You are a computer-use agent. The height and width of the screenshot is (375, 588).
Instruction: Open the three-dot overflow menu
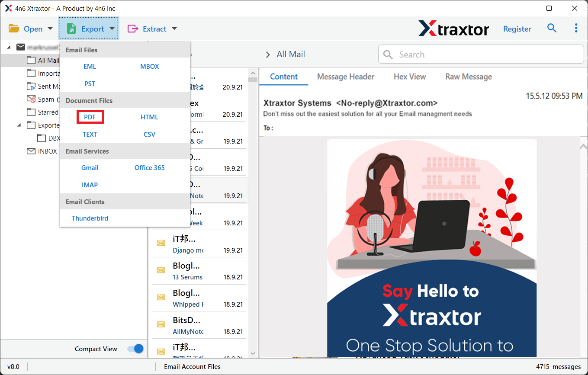pos(576,28)
